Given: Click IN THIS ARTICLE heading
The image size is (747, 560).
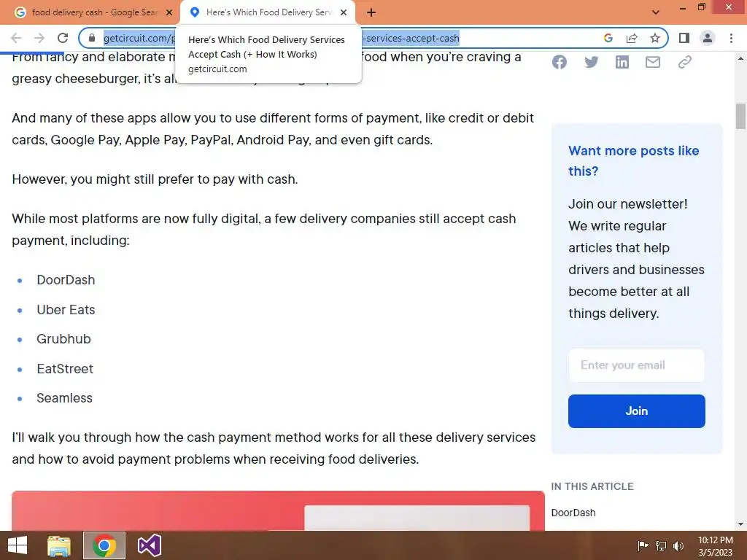Looking at the screenshot, I should click(x=592, y=486).
